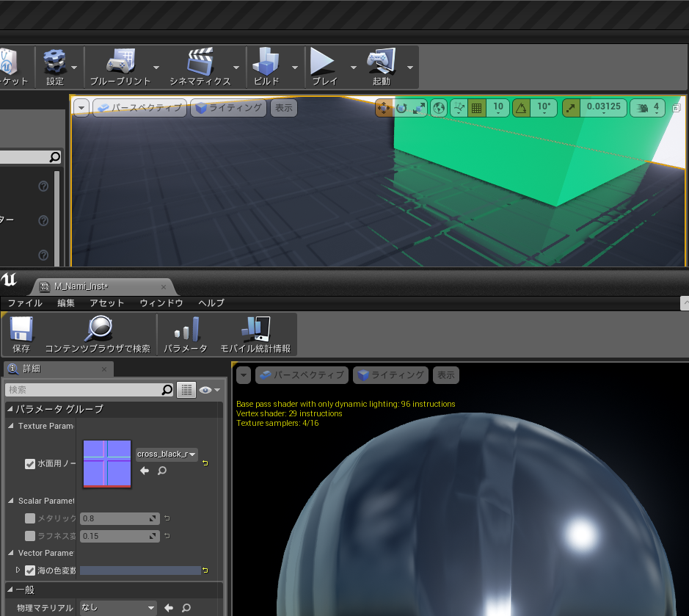Image resolution: width=689 pixels, height=616 pixels.
Task: Open the アセット menu
Action: [x=107, y=303]
